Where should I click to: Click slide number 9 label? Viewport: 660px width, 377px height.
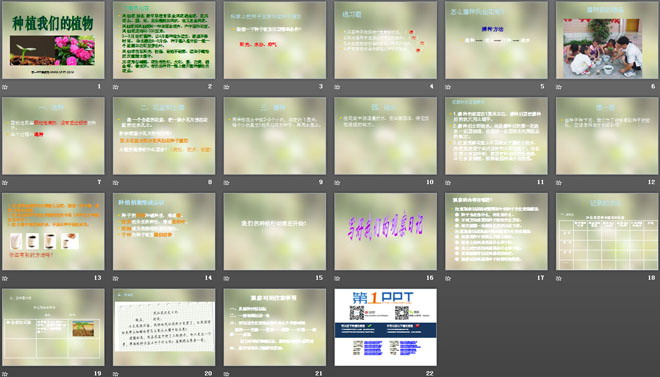pos(321,182)
